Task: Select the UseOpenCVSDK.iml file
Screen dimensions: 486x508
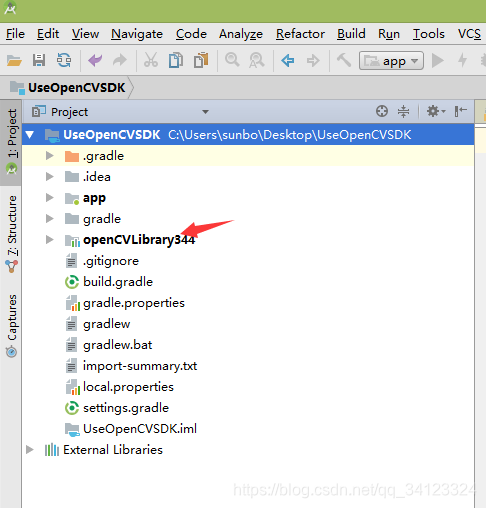Action: (140, 429)
